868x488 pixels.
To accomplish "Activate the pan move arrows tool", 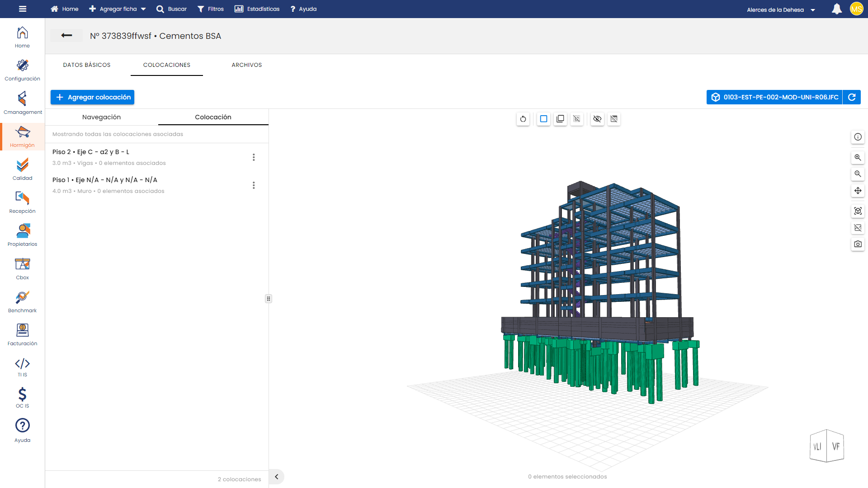I will coord(858,191).
